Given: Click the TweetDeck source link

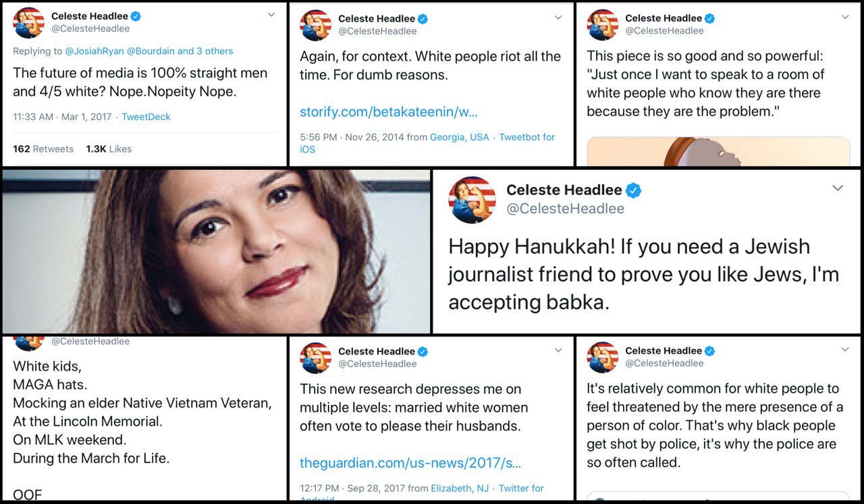Looking at the screenshot, I should coord(146,117).
